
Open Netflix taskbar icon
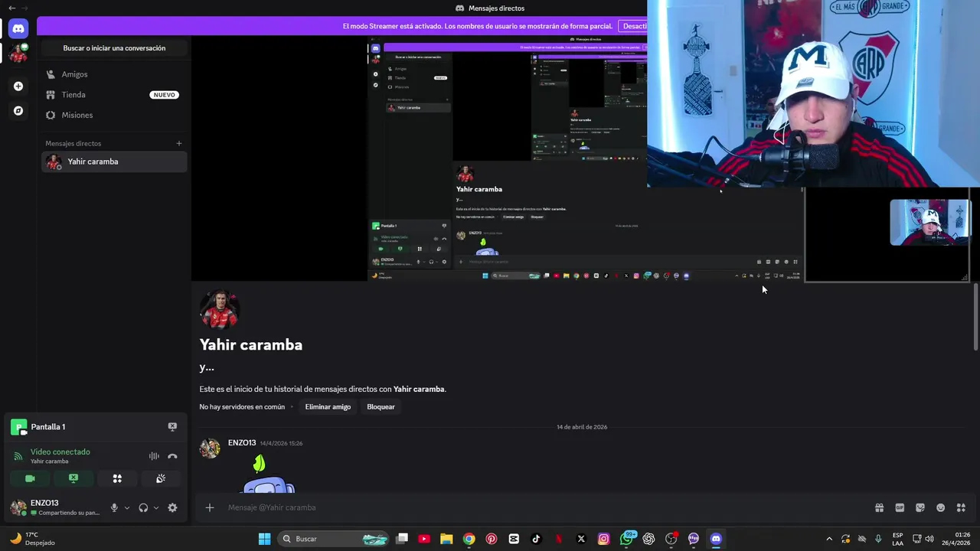pyautogui.click(x=559, y=539)
